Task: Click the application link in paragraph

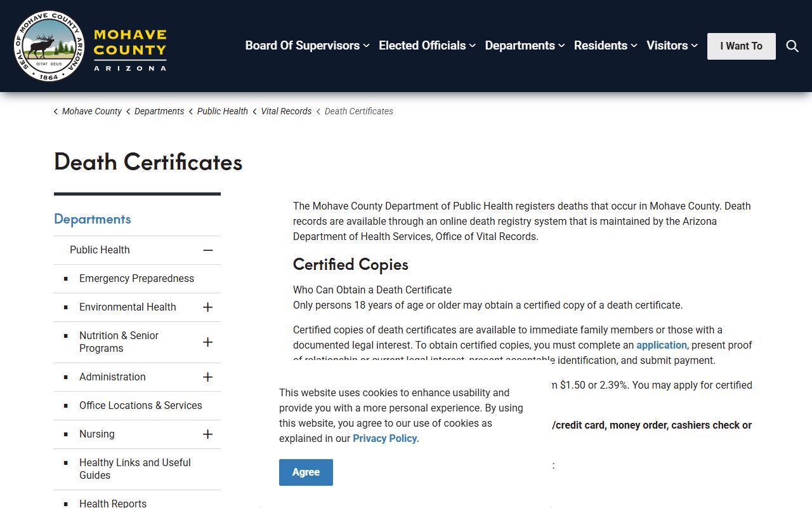Action: pos(662,345)
